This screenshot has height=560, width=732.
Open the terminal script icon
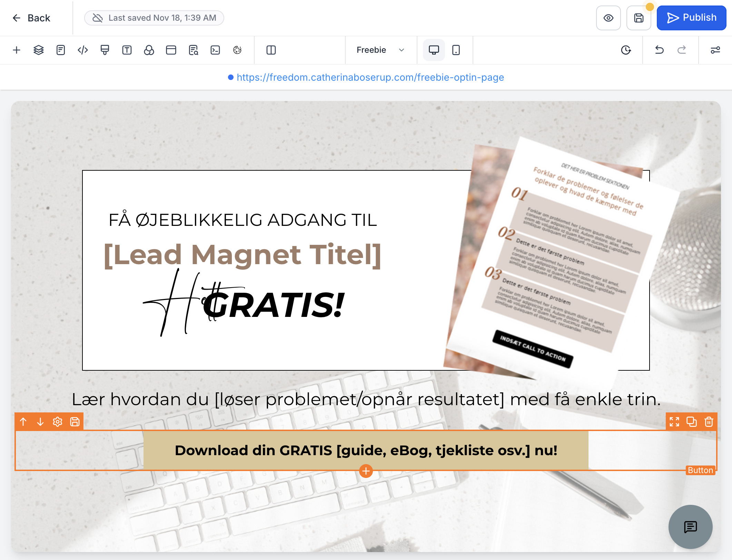(x=215, y=50)
